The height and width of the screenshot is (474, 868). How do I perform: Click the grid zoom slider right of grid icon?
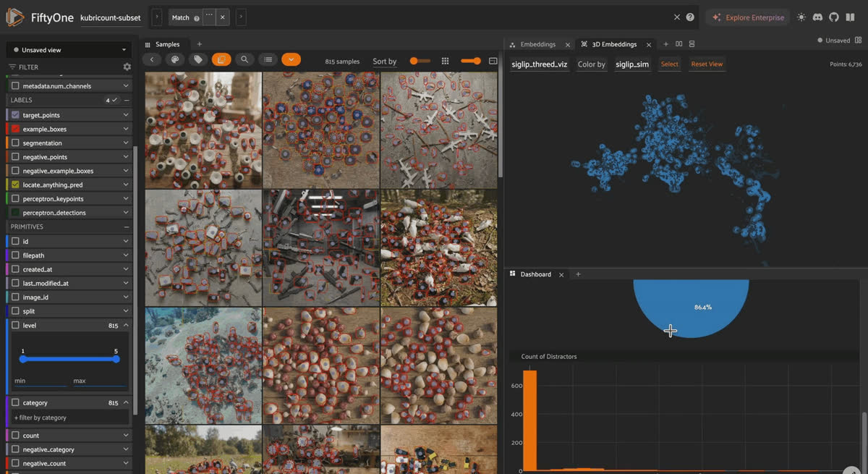point(471,62)
